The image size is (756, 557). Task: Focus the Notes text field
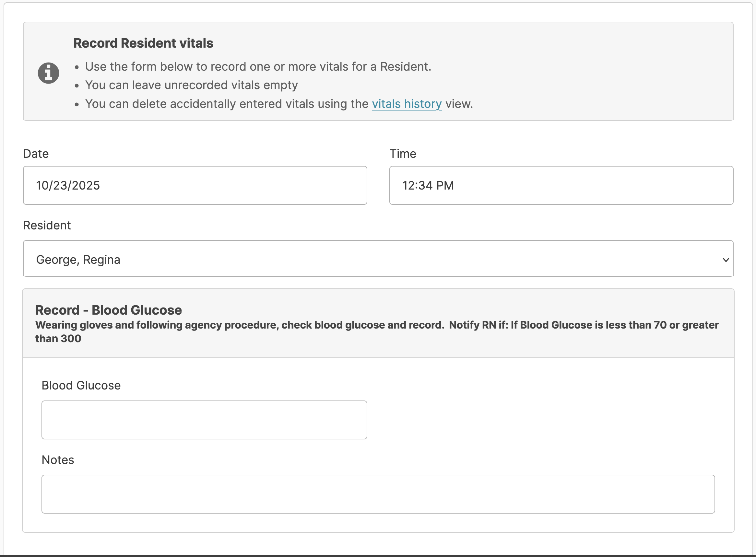click(378, 493)
